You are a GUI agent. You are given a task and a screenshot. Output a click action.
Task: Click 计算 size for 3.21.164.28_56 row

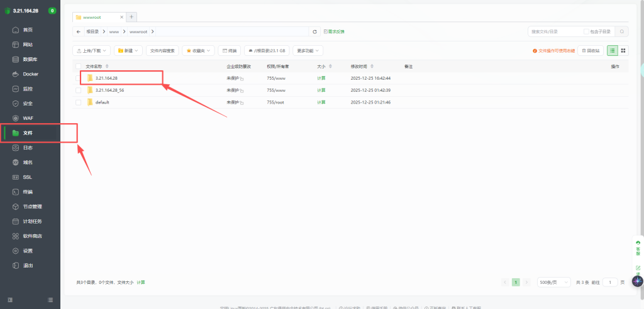[321, 90]
